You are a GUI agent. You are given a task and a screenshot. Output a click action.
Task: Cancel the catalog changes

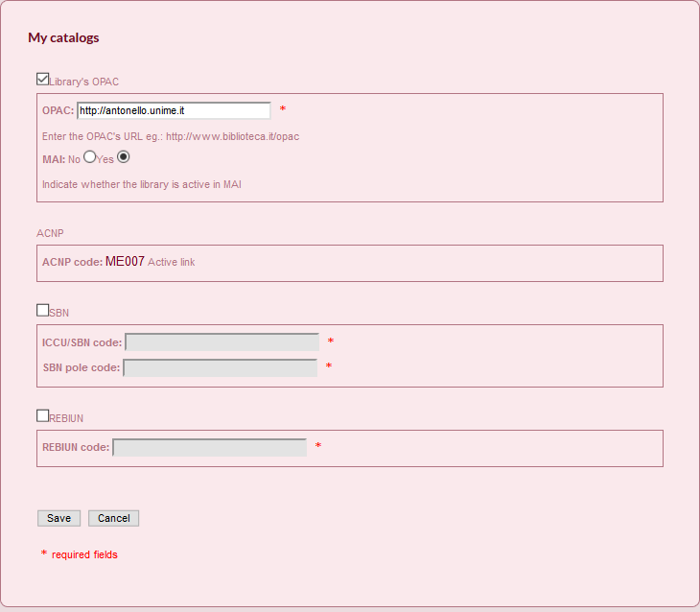[114, 518]
